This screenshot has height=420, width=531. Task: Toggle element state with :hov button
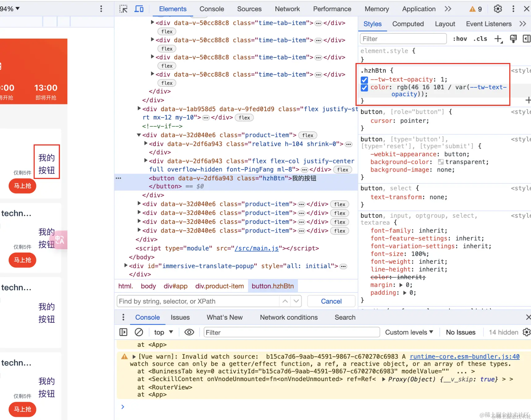[x=460, y=39]
